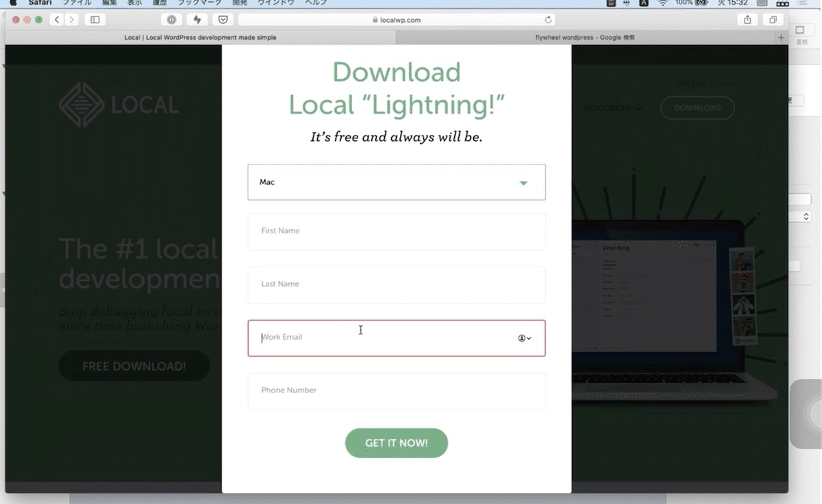Screen dimensions: 822x504
Task: Open the 開発 (Develop) menu
Action: click(240, 3)
